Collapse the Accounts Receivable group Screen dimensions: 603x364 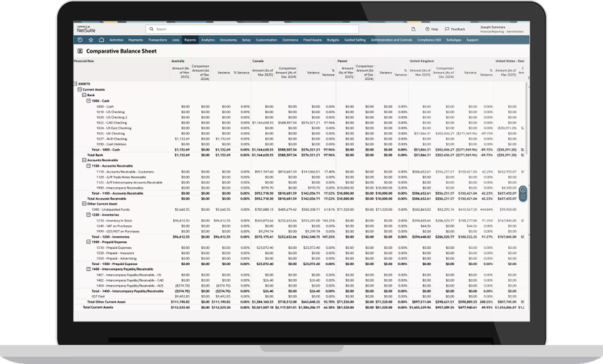pos(84,160)
